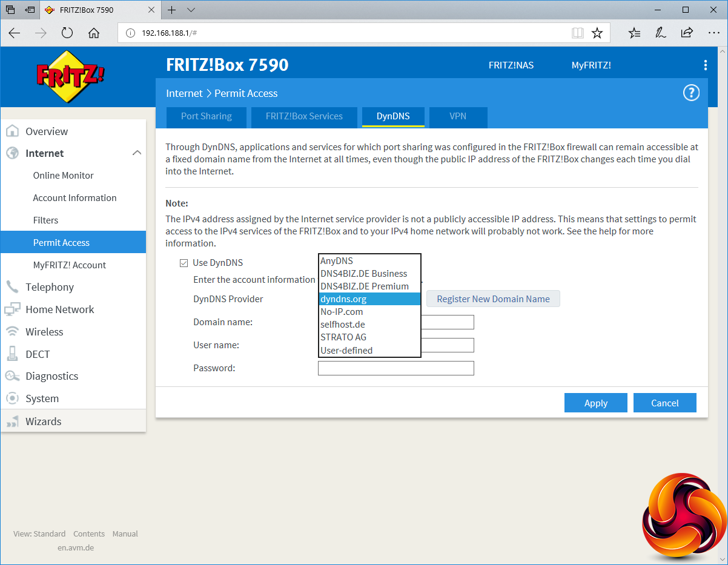Click into the User name field
The image size is (728, 565).
click(447, 345)
